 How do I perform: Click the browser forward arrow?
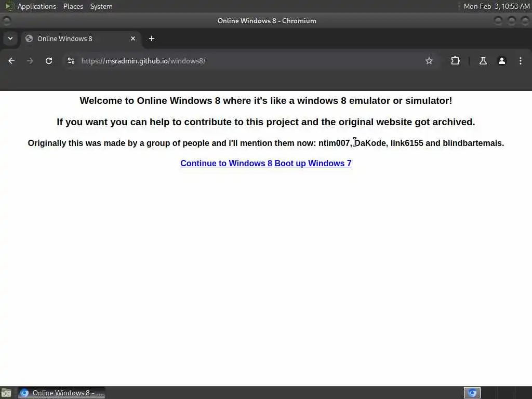tap(30, 61)
